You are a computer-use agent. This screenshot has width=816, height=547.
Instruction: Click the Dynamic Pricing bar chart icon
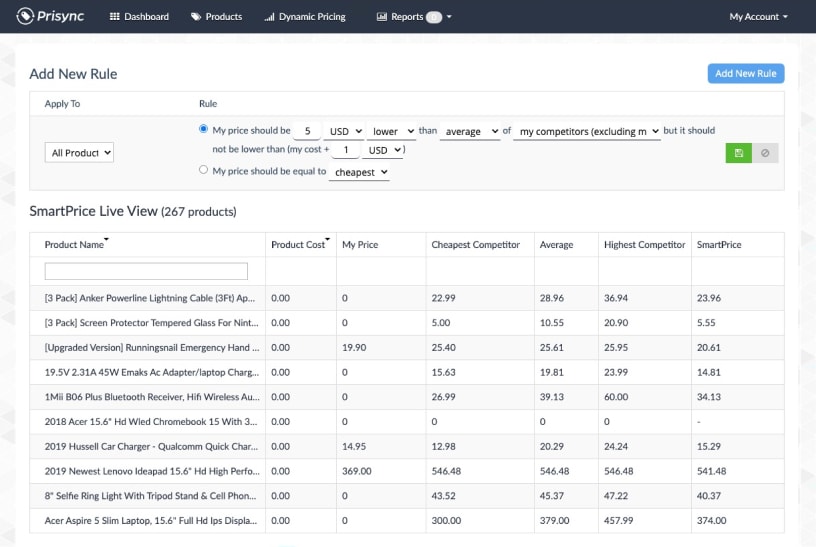pos(269,17)
